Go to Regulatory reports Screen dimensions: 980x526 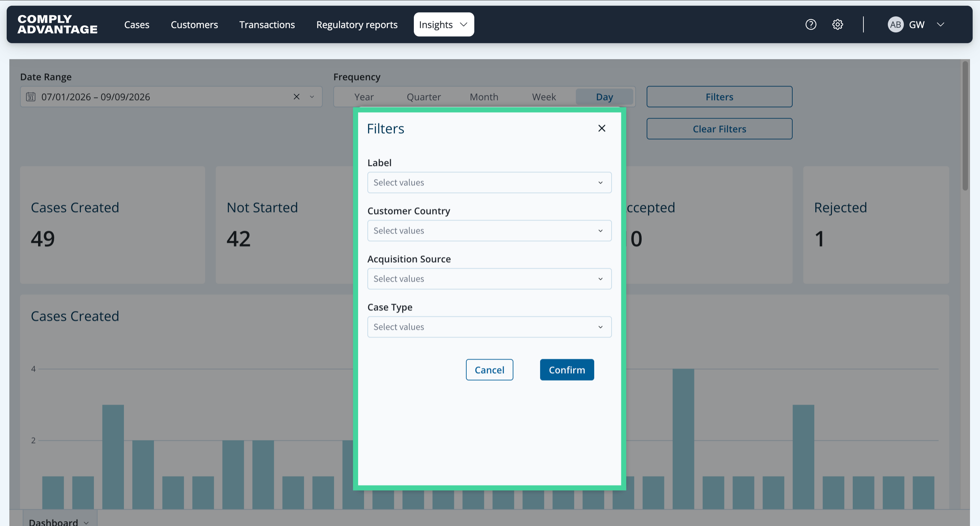357,24
